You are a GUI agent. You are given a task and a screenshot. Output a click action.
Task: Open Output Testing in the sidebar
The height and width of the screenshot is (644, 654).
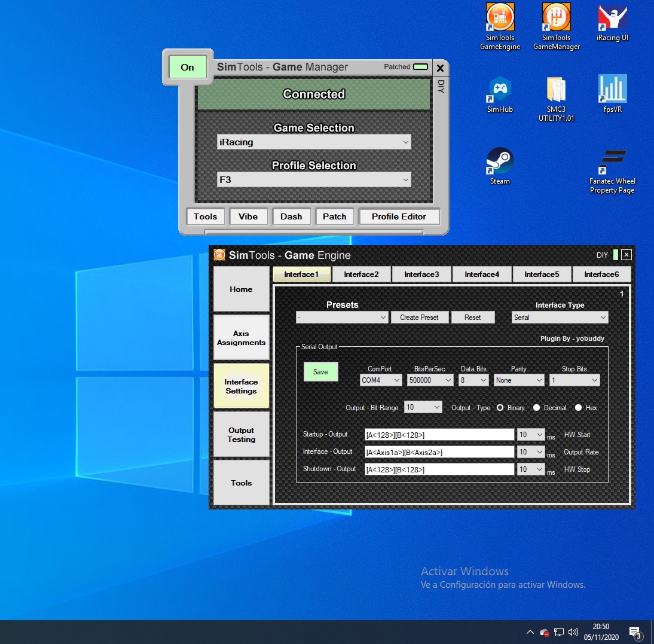pyautogui.click(x=241, y=435)
